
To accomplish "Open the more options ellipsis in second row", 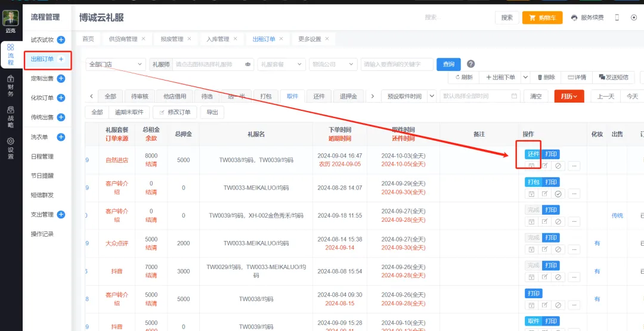I will coord(574,193).
